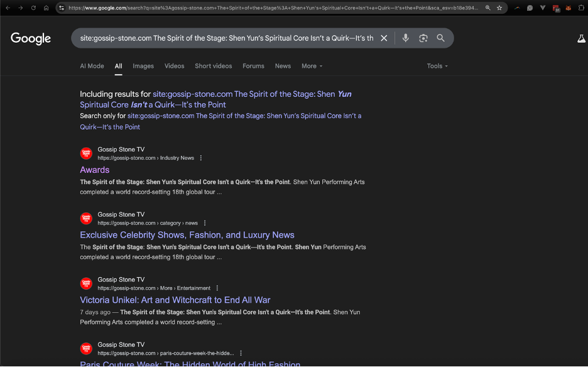Click 'Search only for' original query link

point(220,121)
